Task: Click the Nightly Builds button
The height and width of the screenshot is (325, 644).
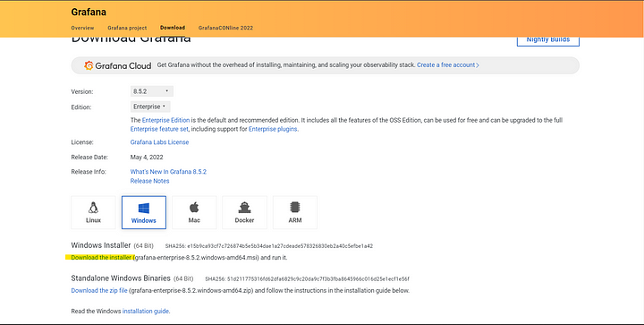Action: coord(548,40)
